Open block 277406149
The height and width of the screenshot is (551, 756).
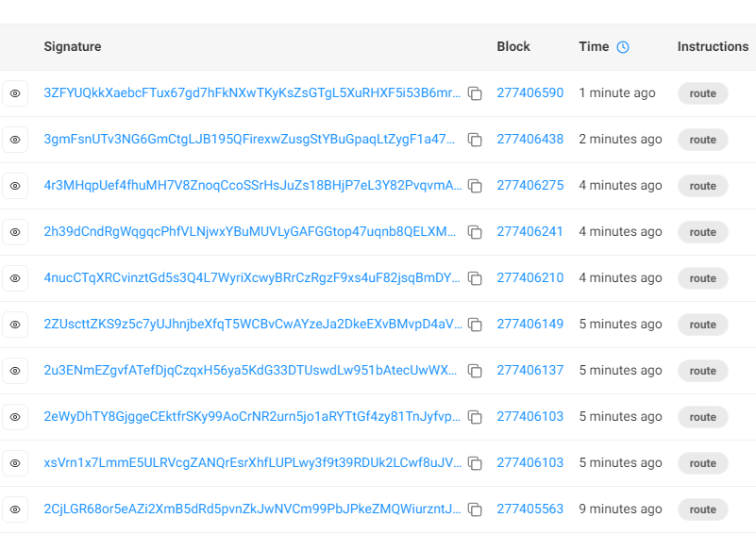pos(529,324)
